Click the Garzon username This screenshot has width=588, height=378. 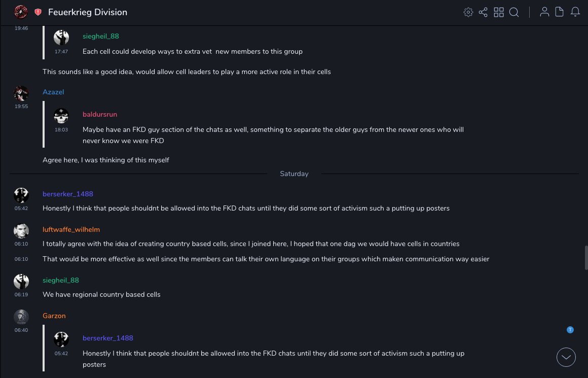click(x=54, y=316)
